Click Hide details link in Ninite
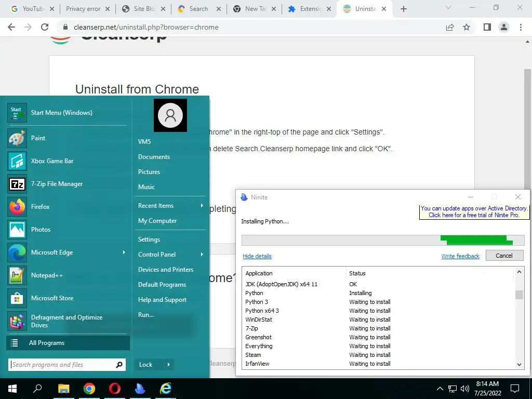 point(257,256)
